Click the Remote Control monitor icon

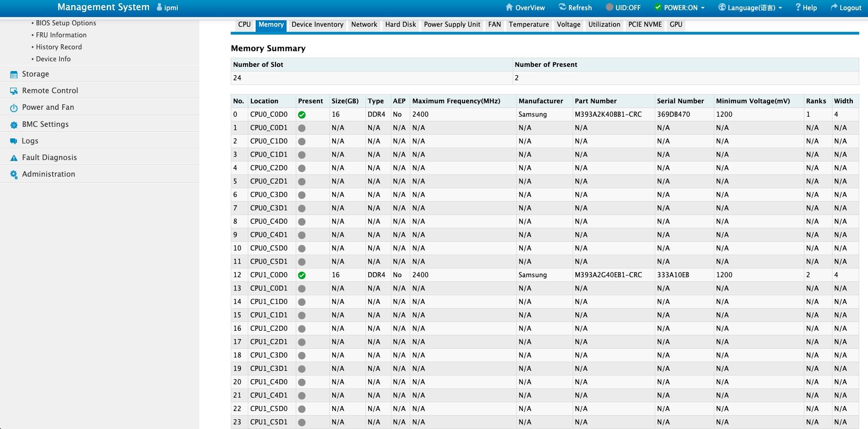click(x=14, y=91)
